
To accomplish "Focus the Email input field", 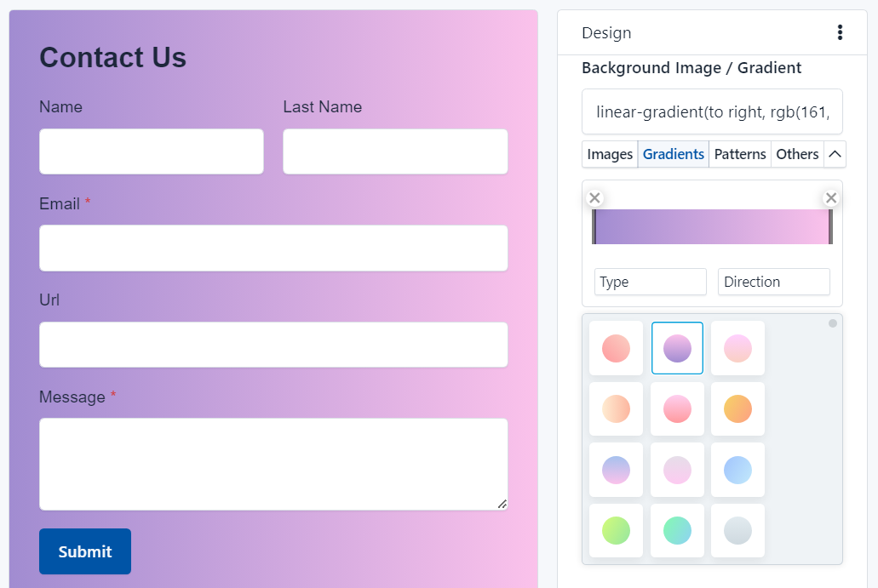I will coord(273,248).
